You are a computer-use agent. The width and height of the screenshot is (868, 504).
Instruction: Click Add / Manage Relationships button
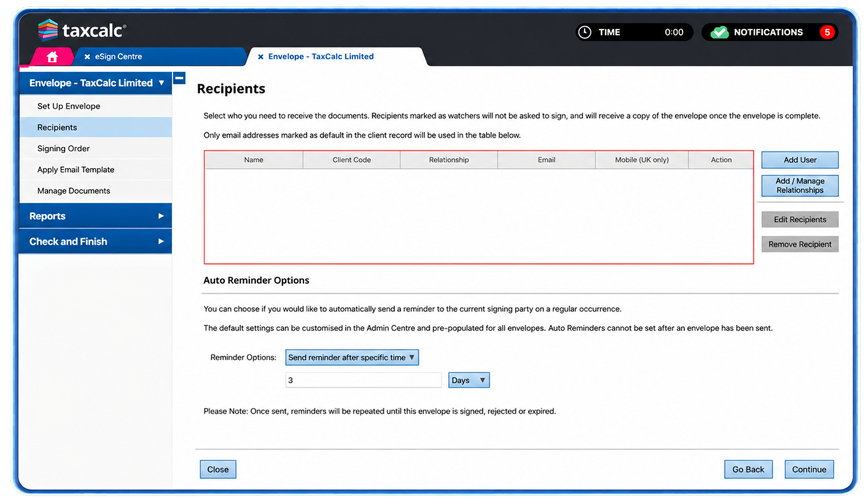800,186
